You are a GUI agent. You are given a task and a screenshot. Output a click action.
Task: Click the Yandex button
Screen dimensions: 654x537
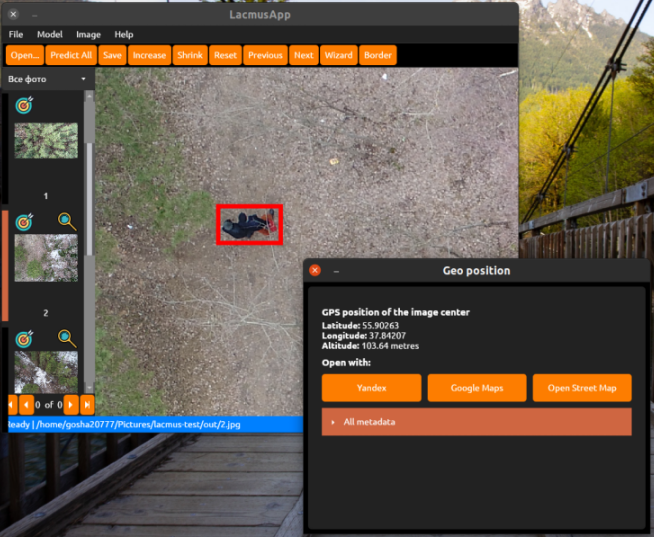pyautogui.click(x=371, y=388)
